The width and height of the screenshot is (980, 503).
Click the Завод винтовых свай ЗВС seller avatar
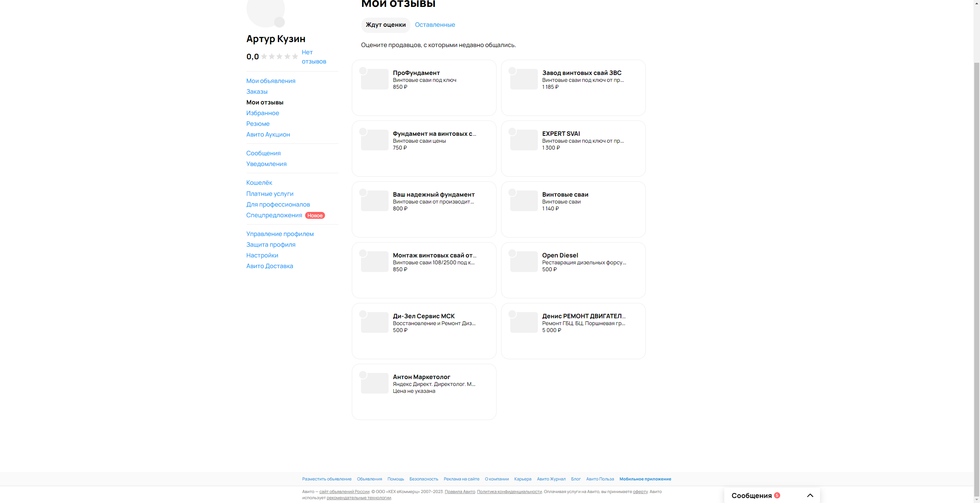512,71
